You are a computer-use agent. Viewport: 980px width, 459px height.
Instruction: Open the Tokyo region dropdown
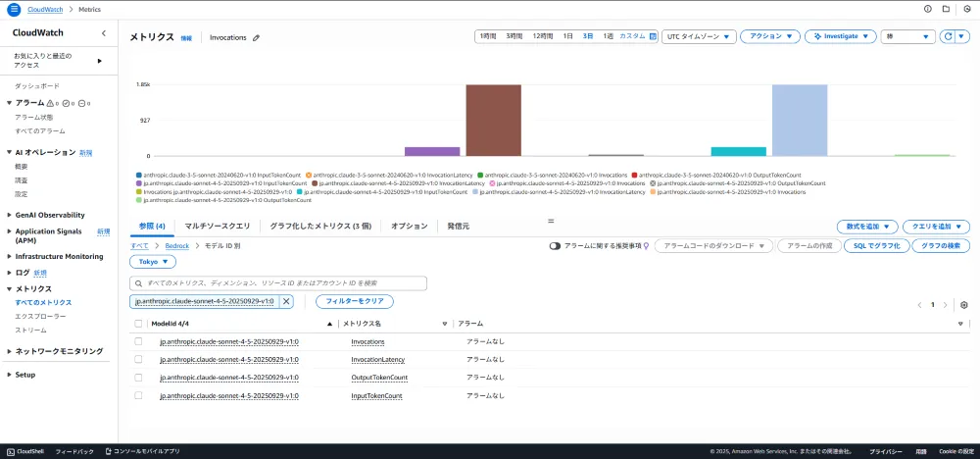pyautogui.click(x=153, y=262)
